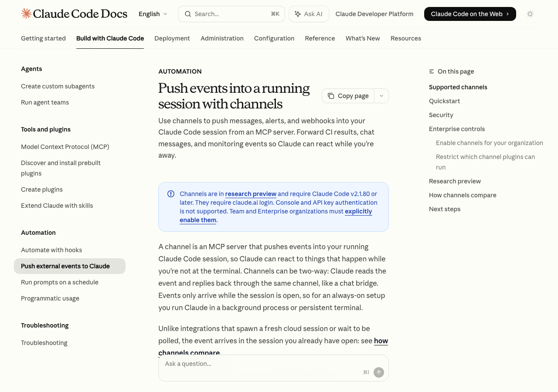
Task: Type in the Ask a question field
Action: (262, 364)
